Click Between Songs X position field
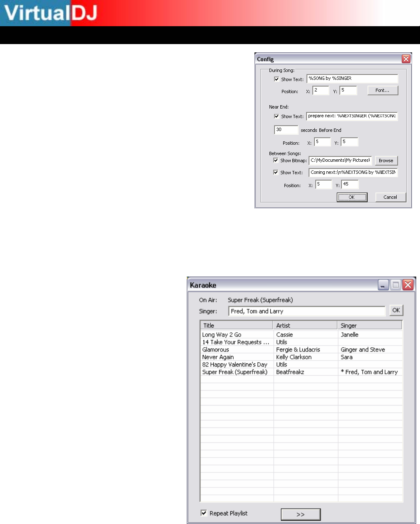This screenshot has height=524, width=420. pos(324,184)
